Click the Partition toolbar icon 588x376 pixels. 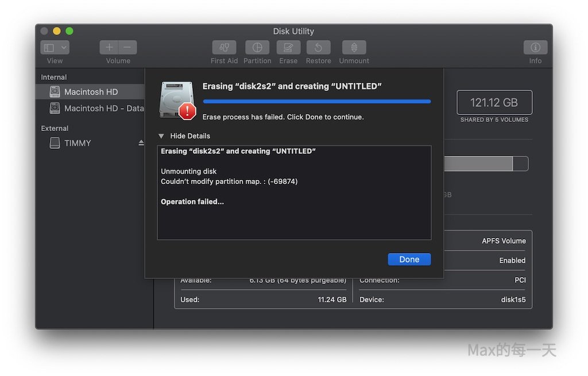pyautogui.click(x=257, y=48)
